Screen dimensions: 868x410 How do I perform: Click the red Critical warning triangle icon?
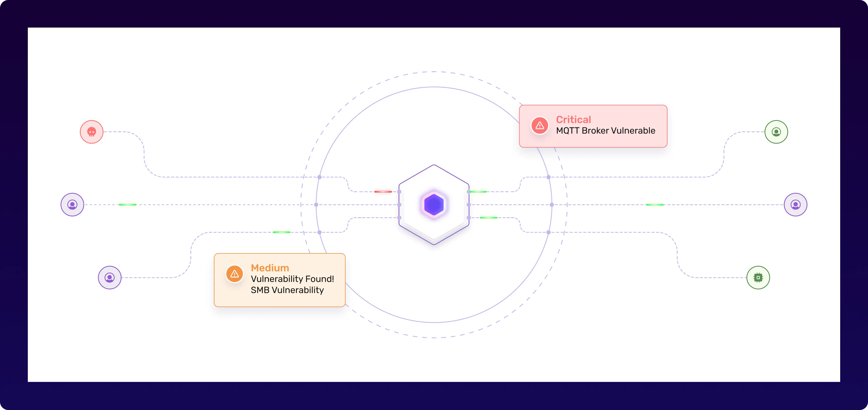540,126
